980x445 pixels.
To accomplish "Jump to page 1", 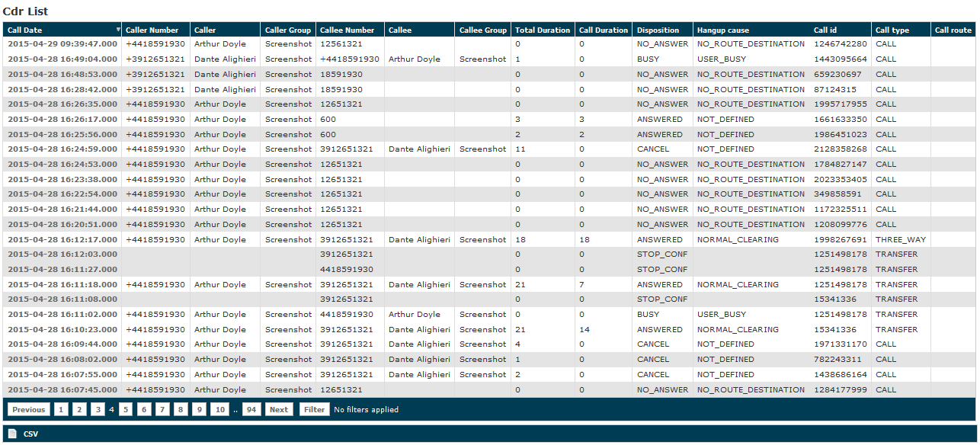I will click(61, 409).
